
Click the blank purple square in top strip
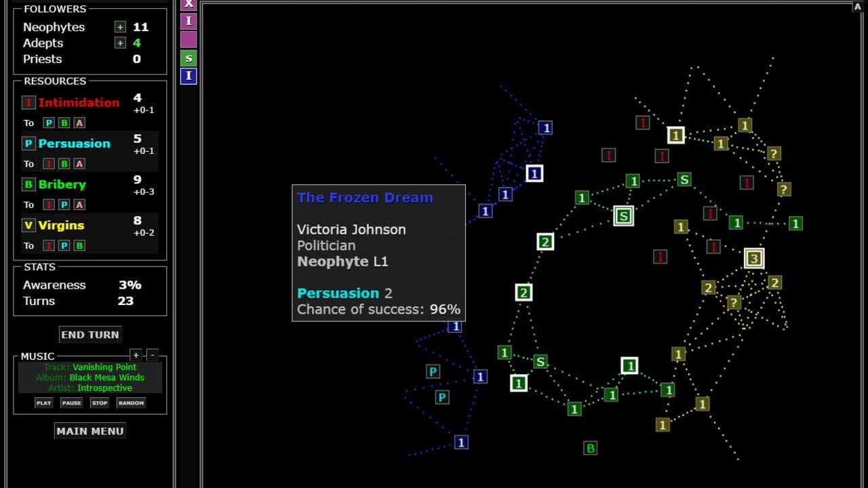[x=189, y=39]
